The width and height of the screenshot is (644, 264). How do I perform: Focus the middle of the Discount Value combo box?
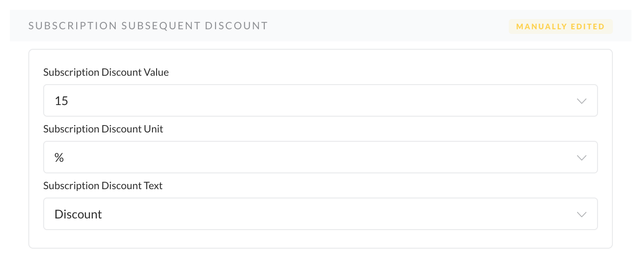tap(321, 101)
